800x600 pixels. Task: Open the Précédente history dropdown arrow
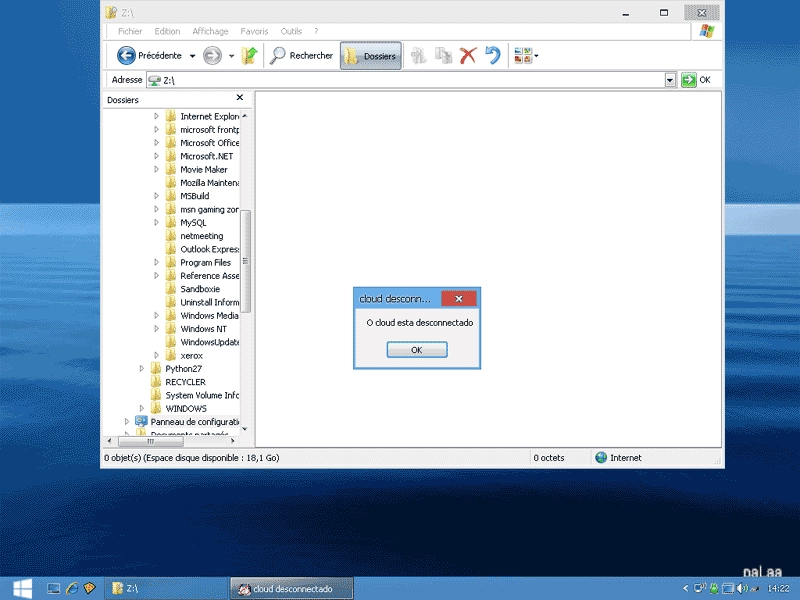(x=192, y=56)
